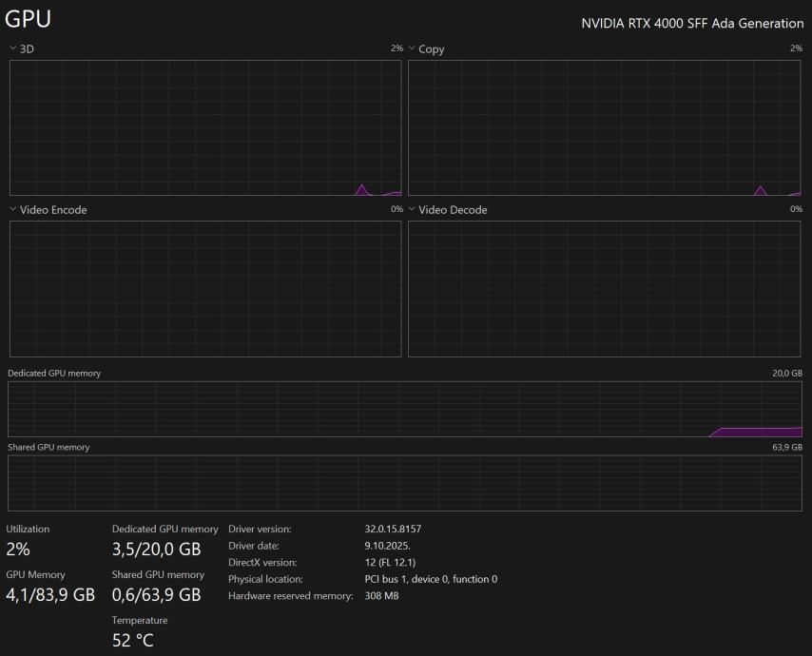Click the Driver version label
The width and height of the screenshot is (812, 656).
pos(260,530)
